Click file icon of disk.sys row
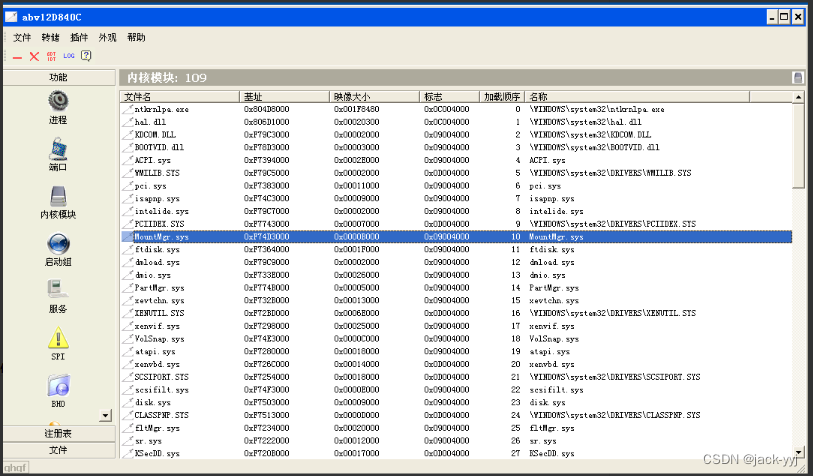Screen dimensions: 813x476 [128, 402]
